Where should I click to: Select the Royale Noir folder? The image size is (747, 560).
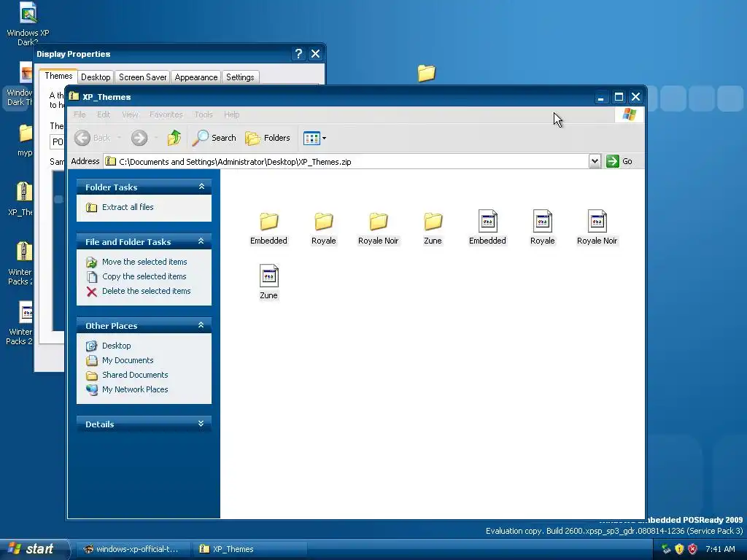[379, 227]
